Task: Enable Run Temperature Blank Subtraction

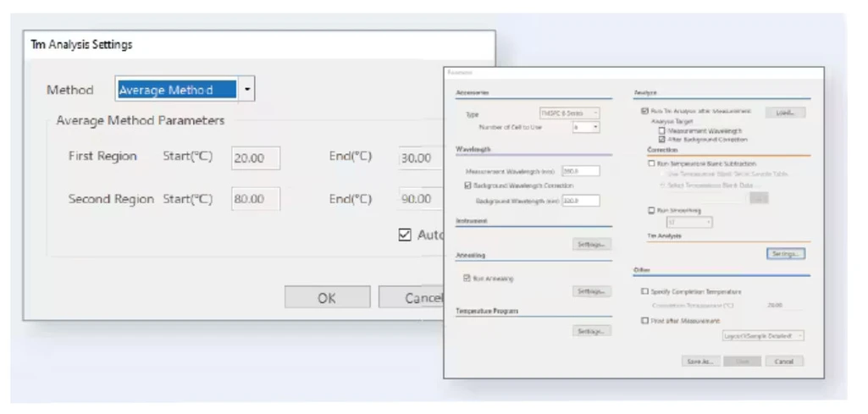Action: tap(650, 163)
